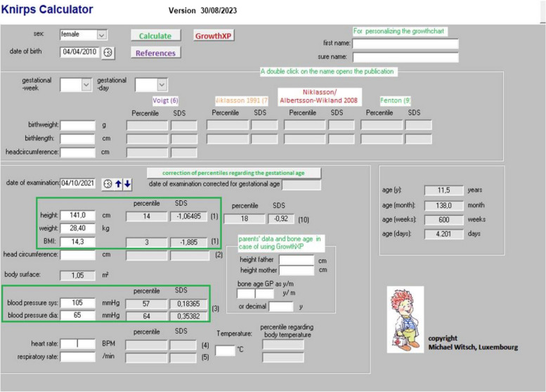Viewport: 546px width, 392px height.
Task: Open the References button
Action: click(155, 53)
